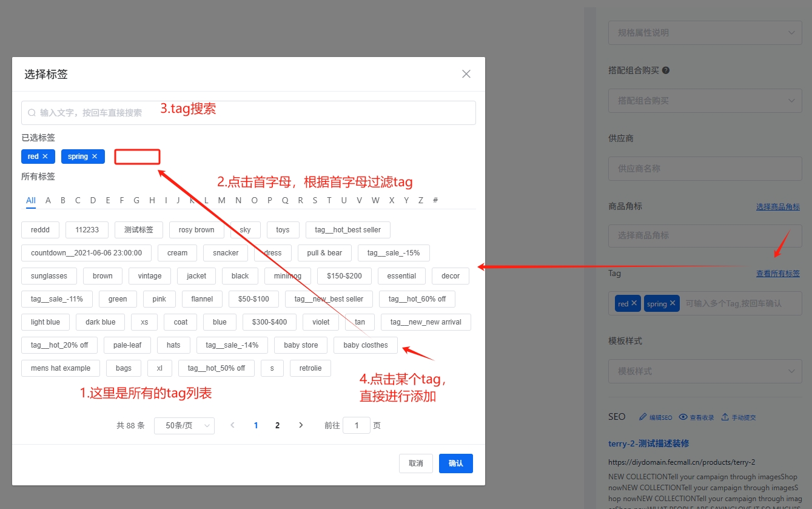Click the 手动提交 upload icon
Screen dimensions: 812x509
pos(725,417)
